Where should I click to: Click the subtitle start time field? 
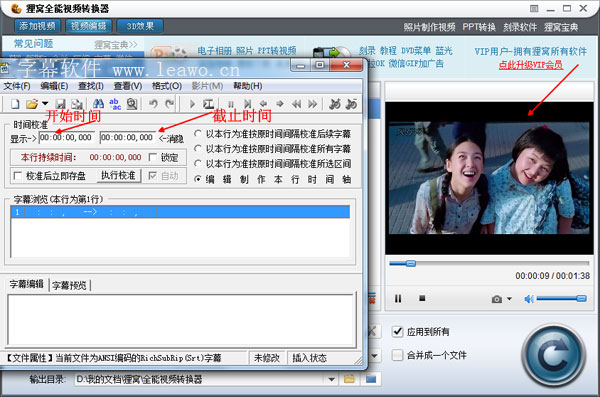pyautogui.click(x=67, y=137)
